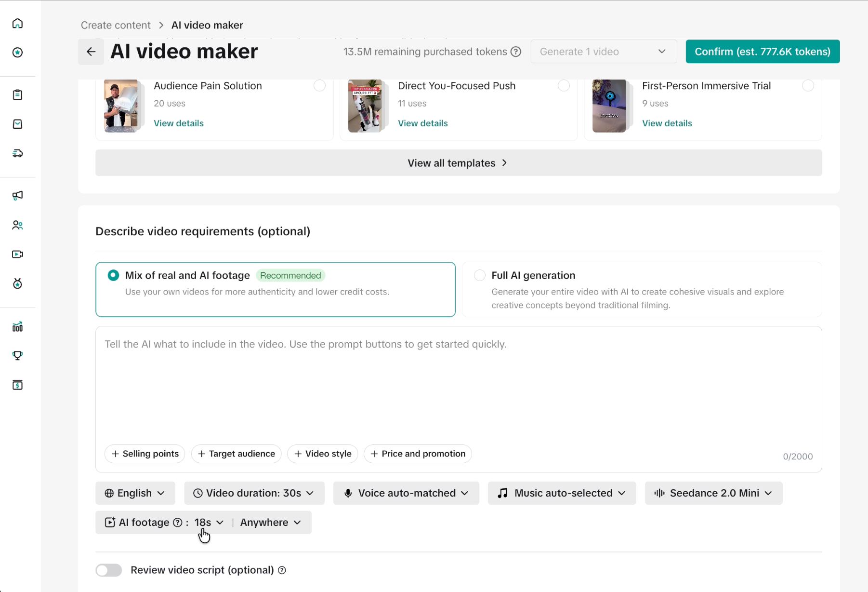
Task: Open Music auto-selected dropdown
Action: [x=562, y=493]
